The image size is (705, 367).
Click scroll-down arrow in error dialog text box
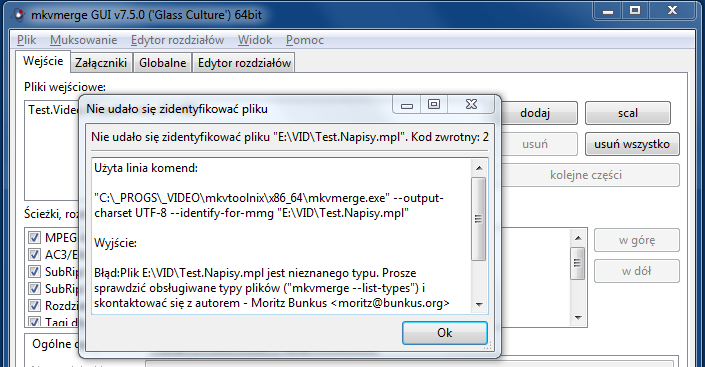479,304
